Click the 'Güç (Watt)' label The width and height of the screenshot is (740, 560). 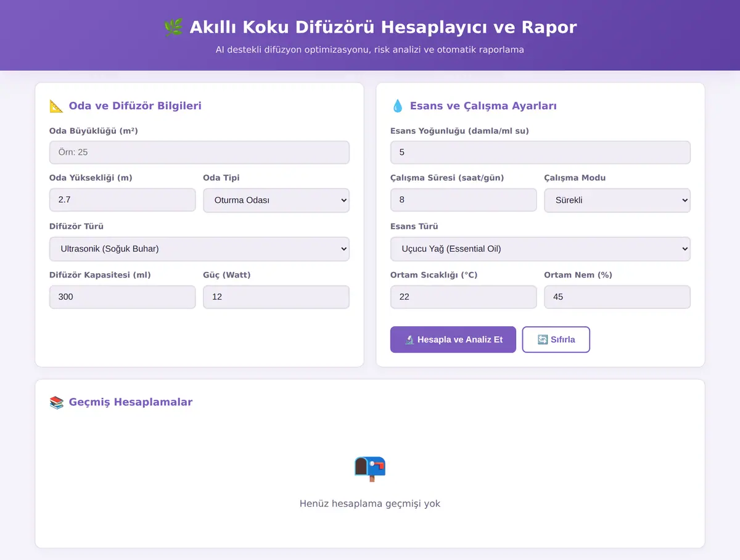227,275
